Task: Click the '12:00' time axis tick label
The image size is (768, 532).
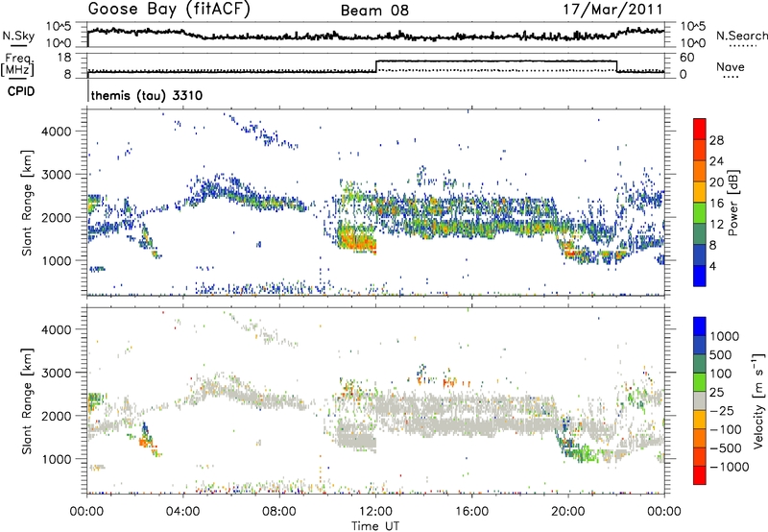Action: 375,512
